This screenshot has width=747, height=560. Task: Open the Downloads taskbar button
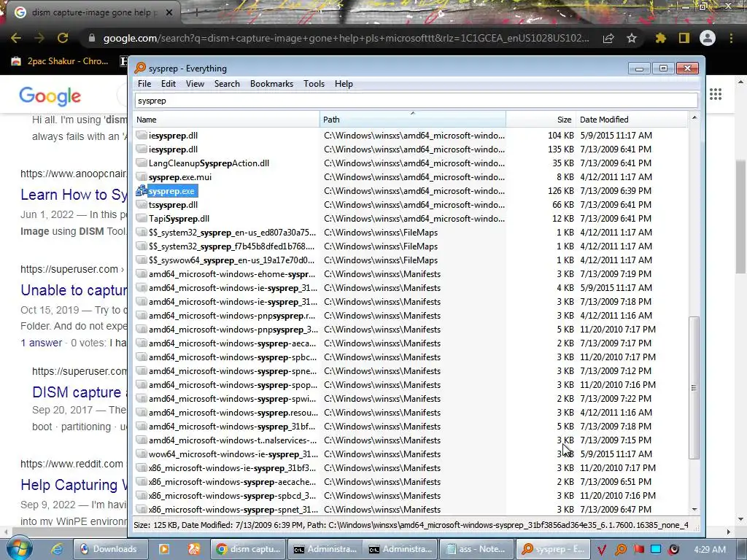click(111, 549)
